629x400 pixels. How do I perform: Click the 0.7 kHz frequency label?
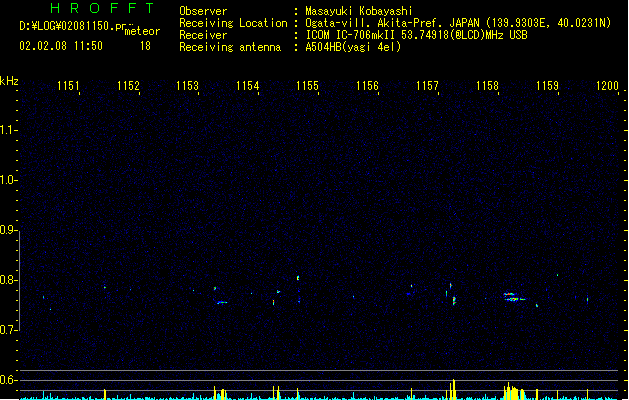click(8, 330)
